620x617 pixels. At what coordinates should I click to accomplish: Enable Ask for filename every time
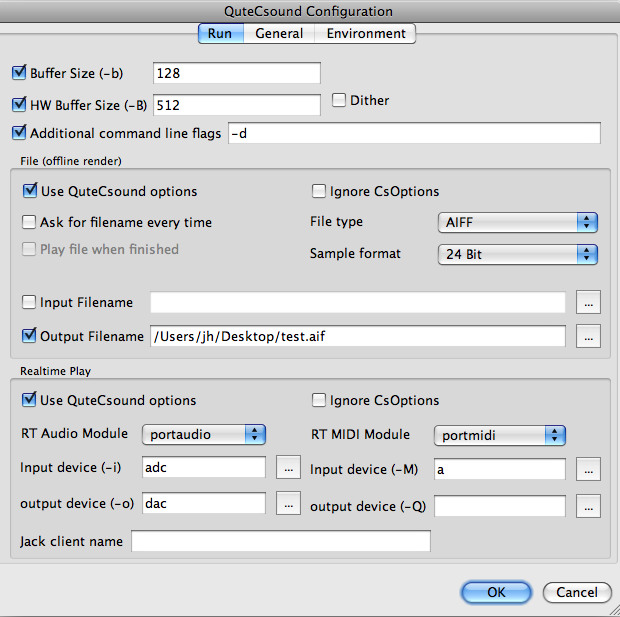(29, 222)
